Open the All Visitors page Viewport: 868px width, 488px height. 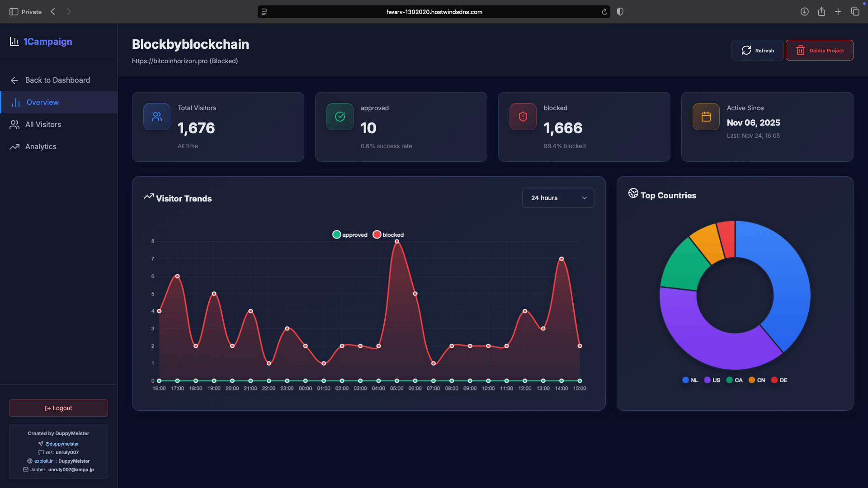click(x=43, y=124)
